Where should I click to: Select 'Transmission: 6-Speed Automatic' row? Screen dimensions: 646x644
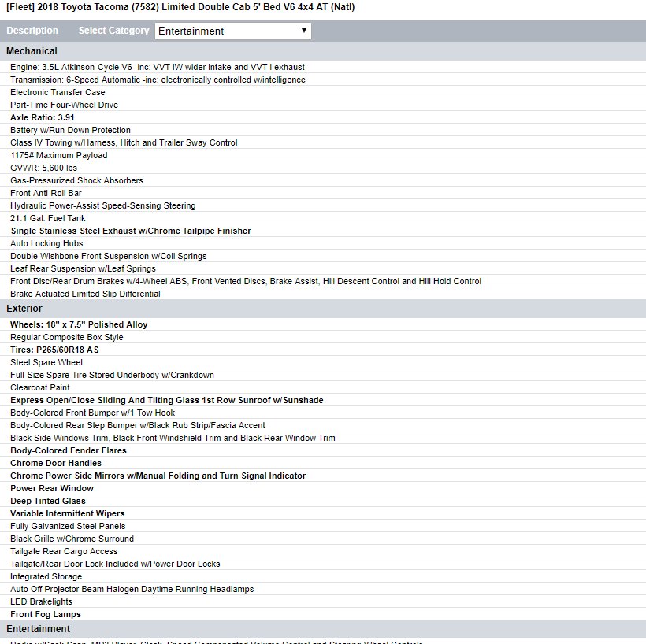pyautogui.click(x=323, y=80)
